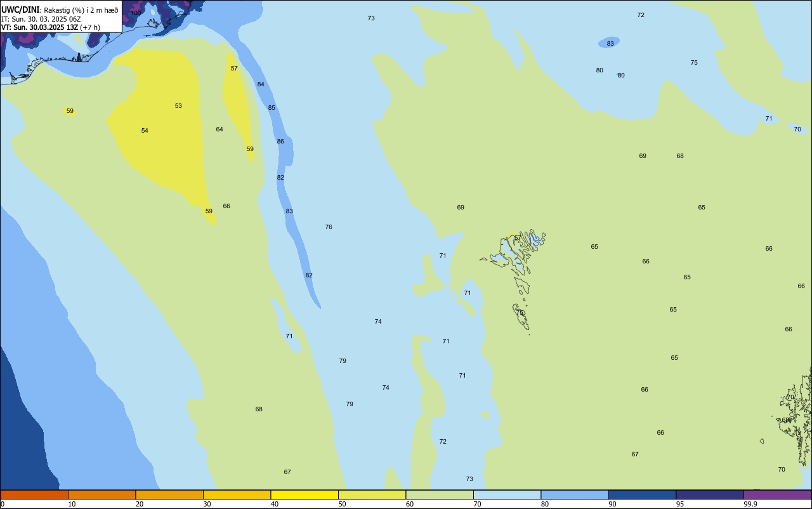The width and height of the screenshot is (812, 509).
Task: Click the 59 inside the small yellow spot
Action: tap(70, 111)
